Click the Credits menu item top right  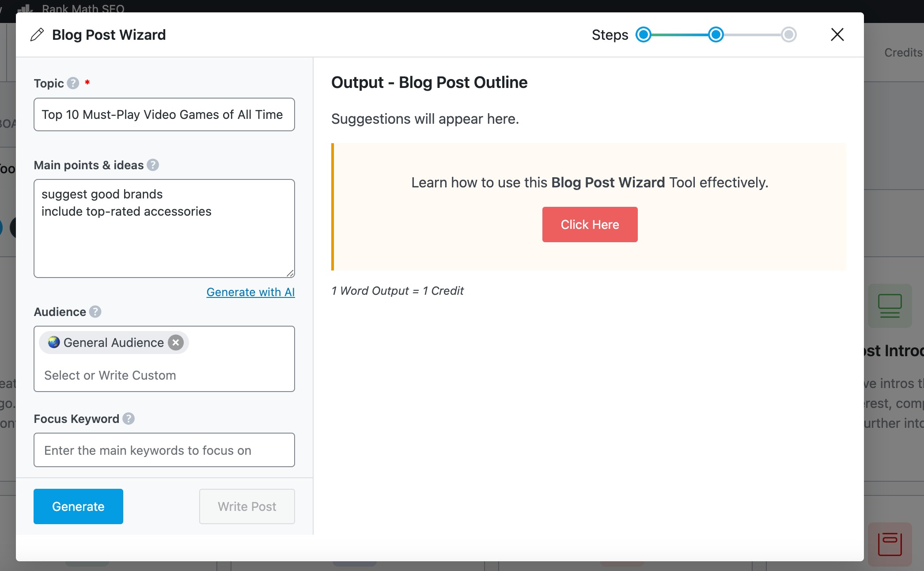tap(905, 52)
